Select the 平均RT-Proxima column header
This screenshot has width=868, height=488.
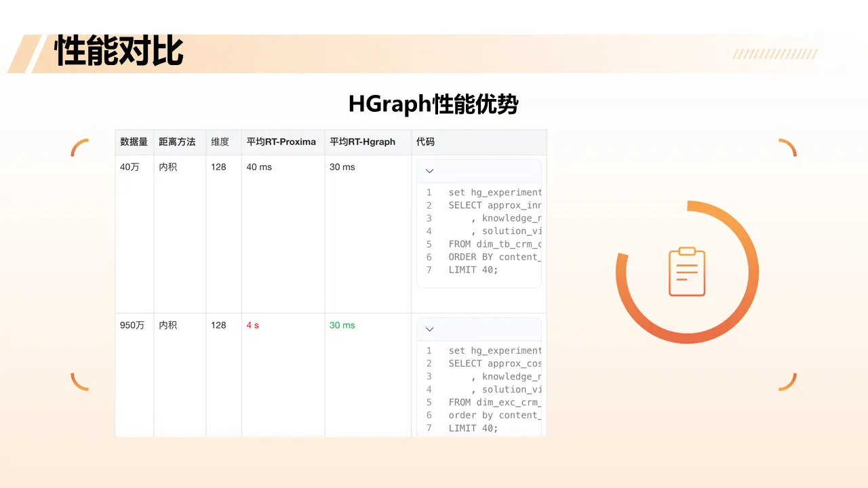tap(282, 142)
